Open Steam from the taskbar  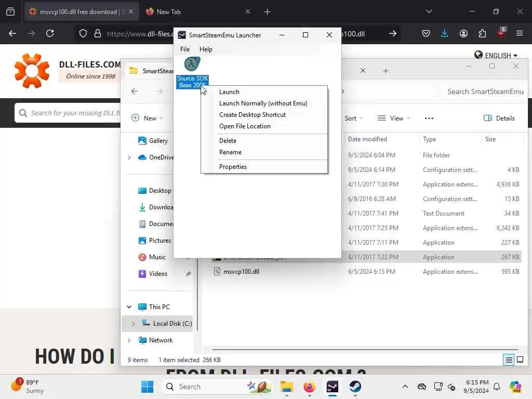pyautogui.click(x=355, y=387)
